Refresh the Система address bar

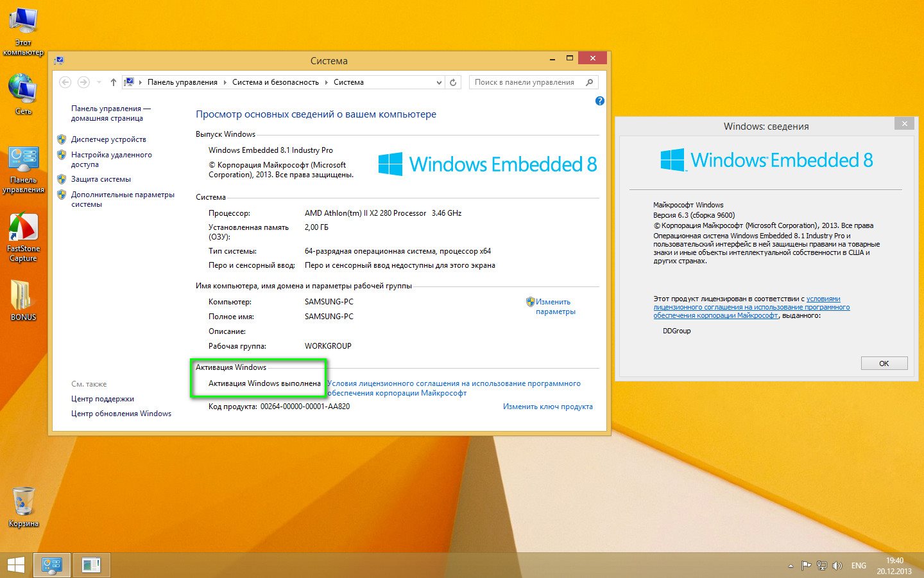click(x=453, y=82)
